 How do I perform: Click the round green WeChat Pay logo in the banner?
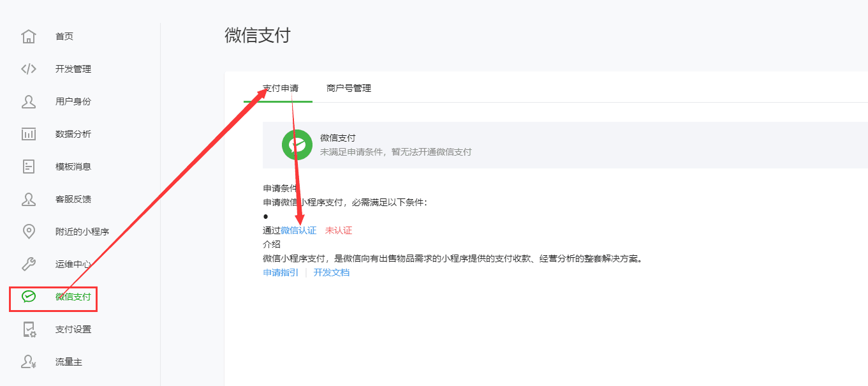coord(297,145)
